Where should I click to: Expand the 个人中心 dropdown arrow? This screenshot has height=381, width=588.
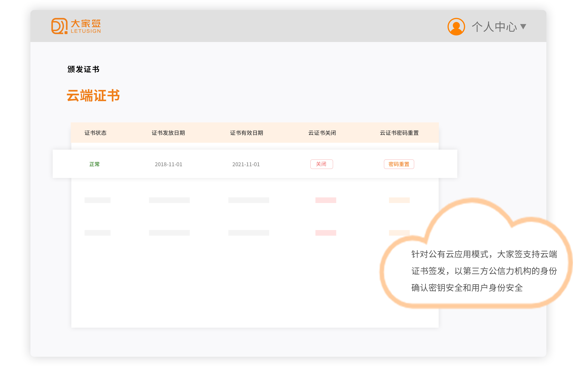coord(523,26)
